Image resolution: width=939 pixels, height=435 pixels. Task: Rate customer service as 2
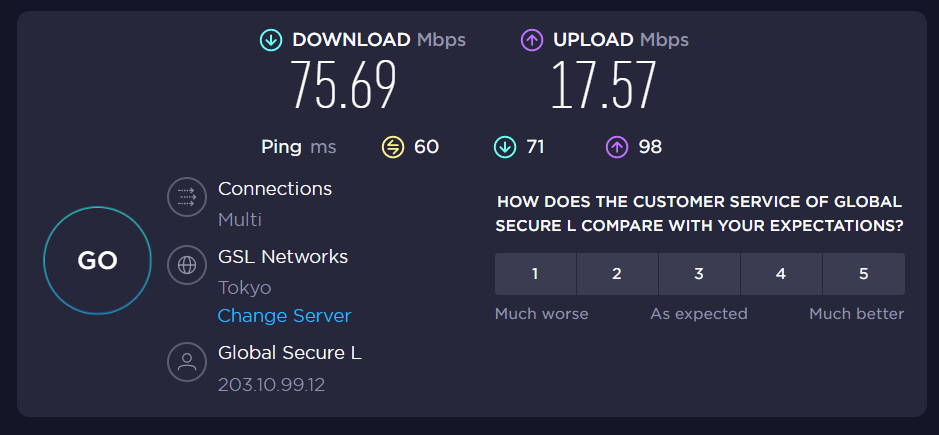[617, 274]
